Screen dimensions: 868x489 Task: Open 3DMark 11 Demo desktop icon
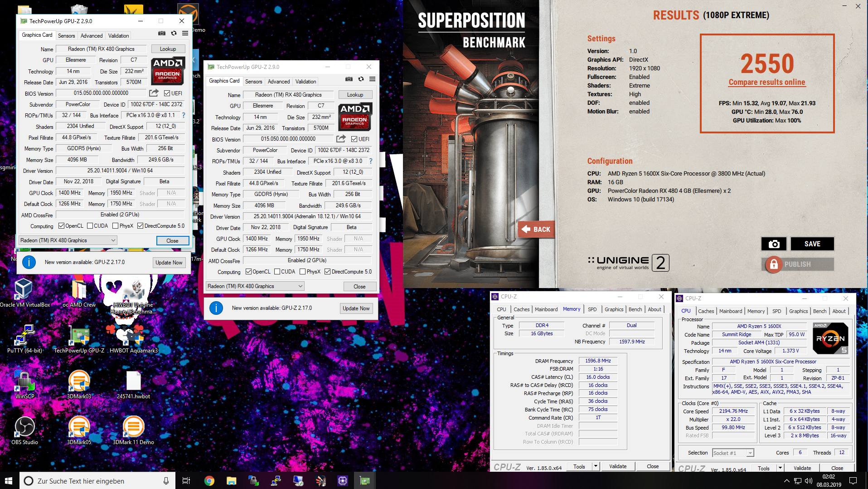(133, 430)
